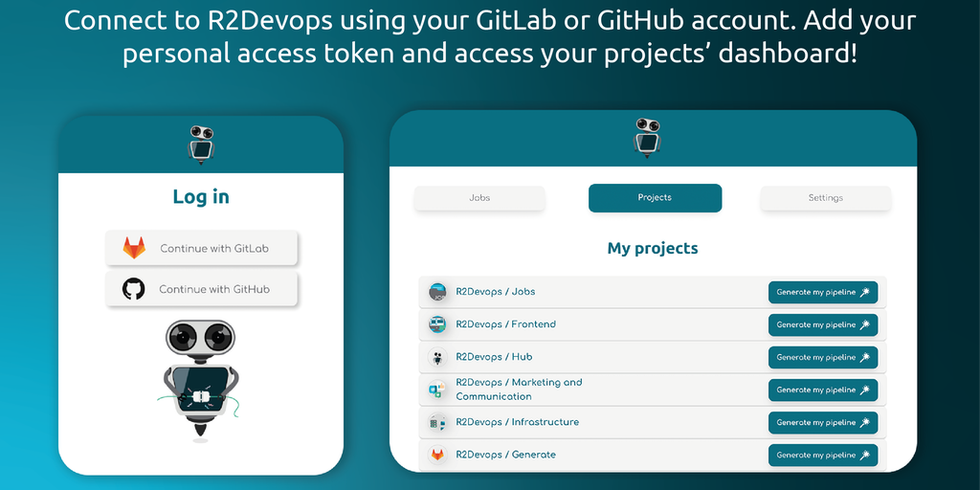Image resolution: width=980 pixels, height=490 pixels.
Task: Click the R2Devops / Frontend project avatar
Action: [437, 324]
